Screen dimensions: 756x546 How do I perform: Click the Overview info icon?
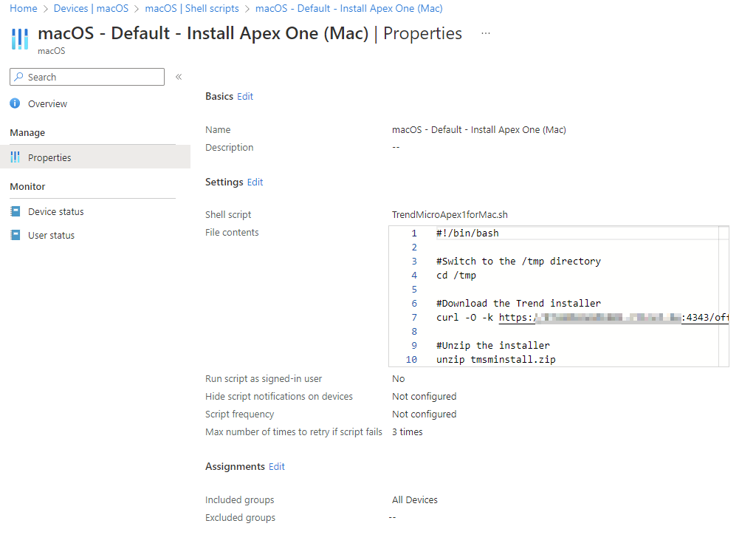[x=15, y=103]
